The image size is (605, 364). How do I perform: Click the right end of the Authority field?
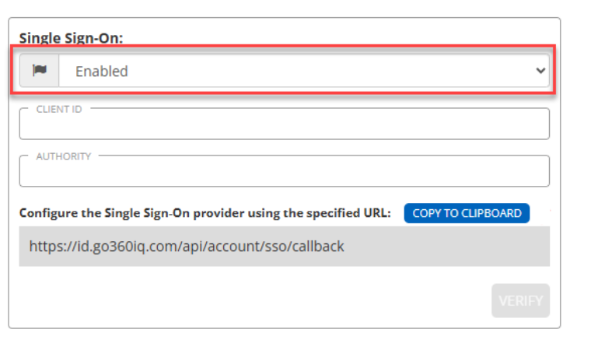point(529,172)
